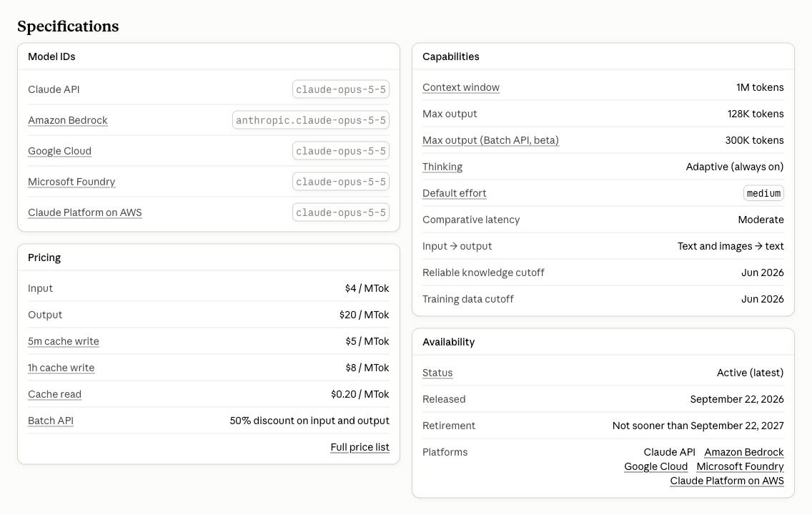The width and height of the screenshot is (812, 515).
Task: Open the Status link in Availability
Action: [437, 373]
